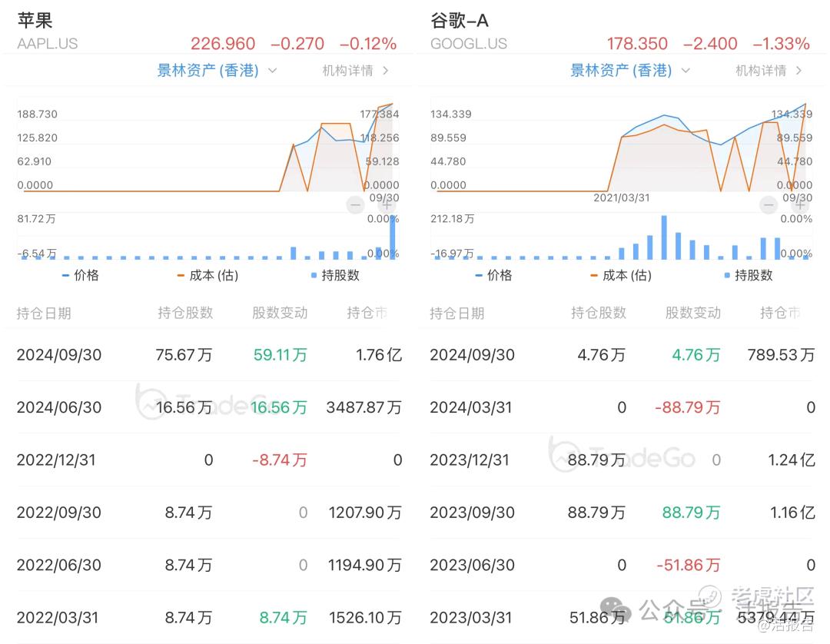Viewport: 830px width, 644px height.
Task: Select Google row dated 2024/03/31
Action: [622, 407]
